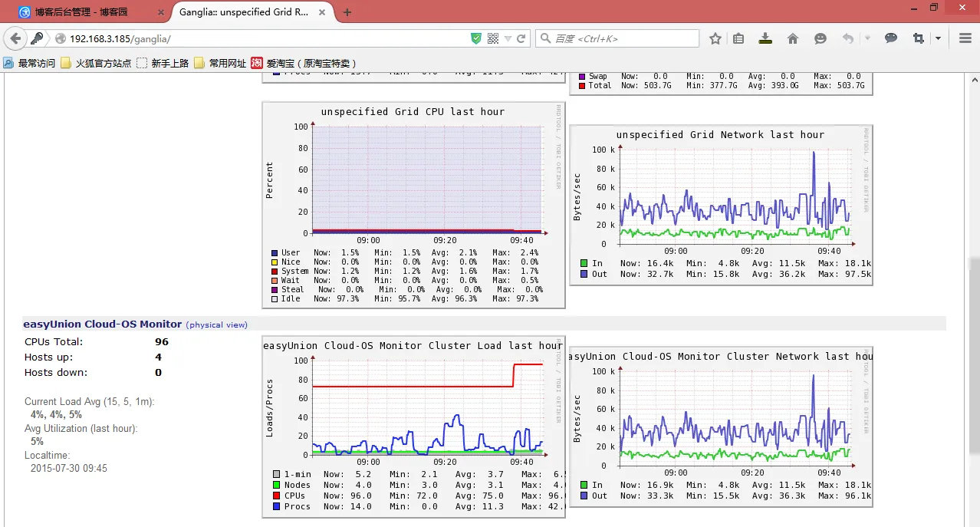The height and width of the screenshot is (527, 980).
Task: Open the chat bubble toolbar icon
Action: click(891, 38)
